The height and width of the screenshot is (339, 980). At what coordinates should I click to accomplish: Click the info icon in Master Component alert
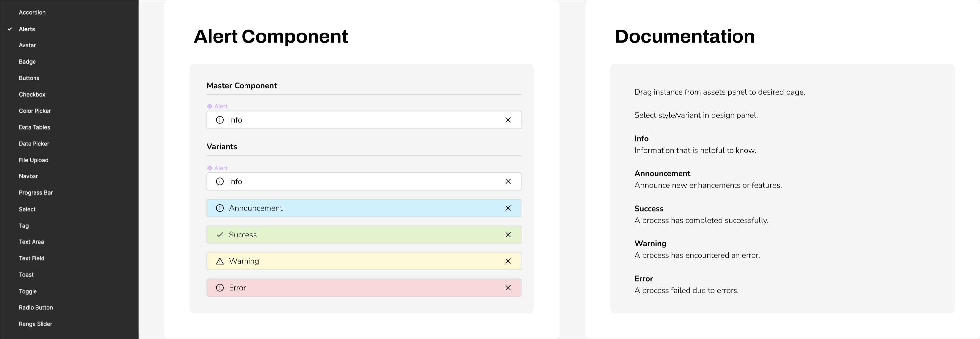220,120
